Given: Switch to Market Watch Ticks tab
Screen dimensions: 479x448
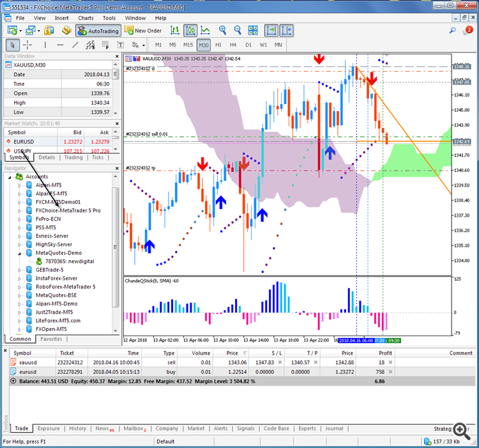Looking at the screenshot, I should pos(98,157).
